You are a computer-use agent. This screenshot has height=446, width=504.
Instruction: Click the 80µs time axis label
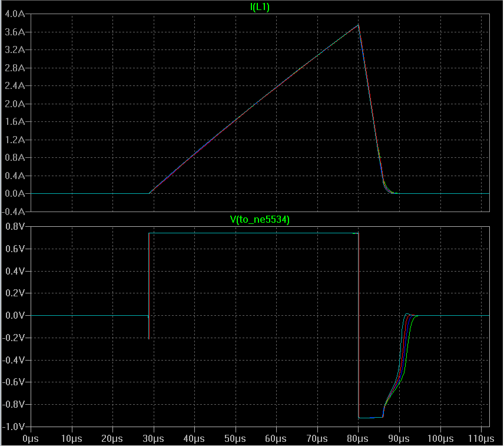[358, 438]
